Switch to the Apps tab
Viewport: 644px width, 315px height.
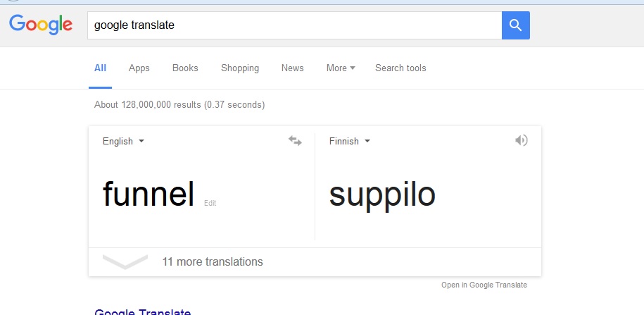(x=139, y=68)
